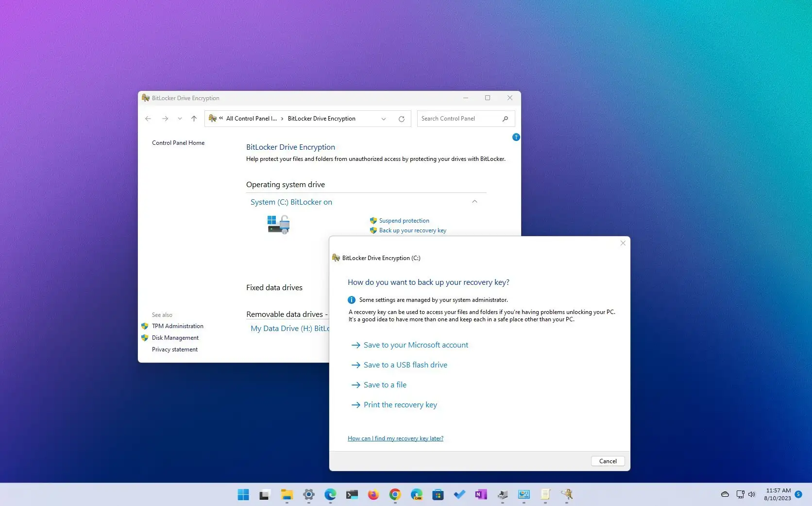Image resolution: width=812 pixels, height=506 pixels.
Task: Open 'How can I find my recovery key later?'
Action: [395, 438]
